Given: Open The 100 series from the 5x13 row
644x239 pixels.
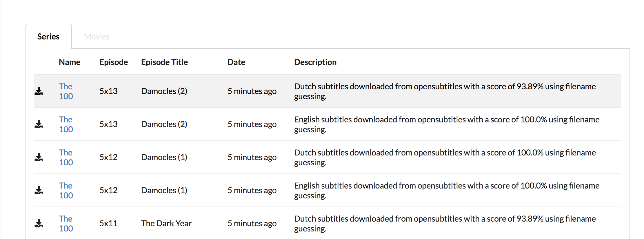Looking at the screenshot, I should [66, 91].
